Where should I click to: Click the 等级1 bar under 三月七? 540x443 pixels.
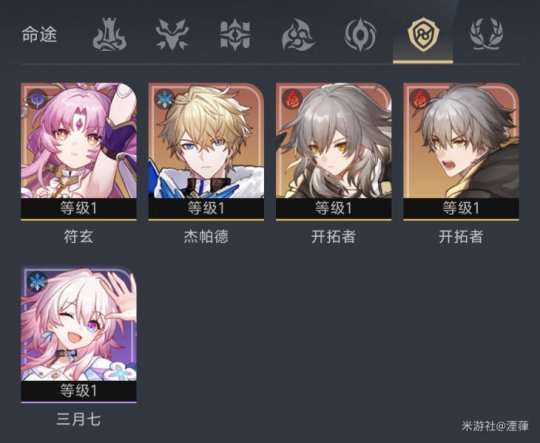pos(79,391)
